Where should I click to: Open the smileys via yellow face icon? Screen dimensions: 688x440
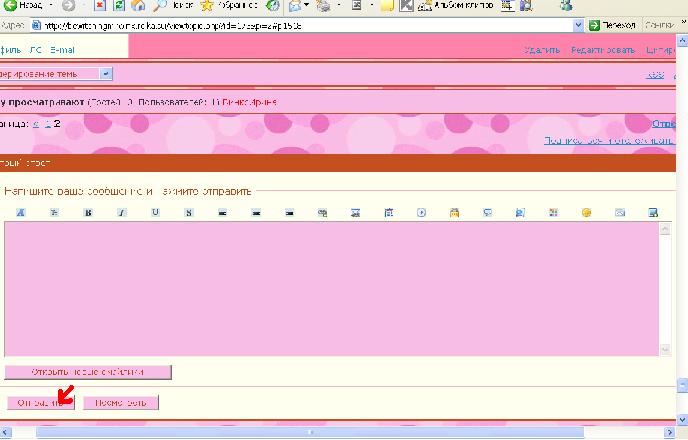click(x=586, y=213)
